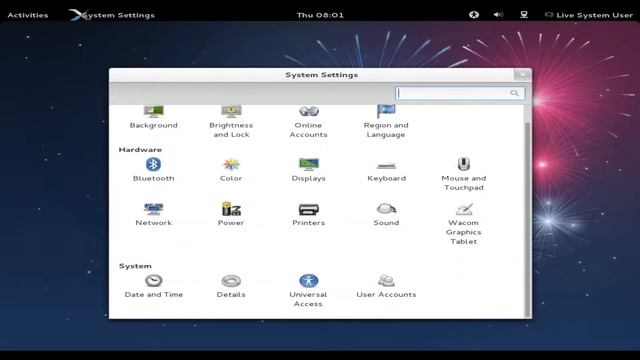Image resolution: width=640 pixels, height=360 pixels.
Task: Open System Settings app menu in top bar
Action: click(x=111, y=15)
